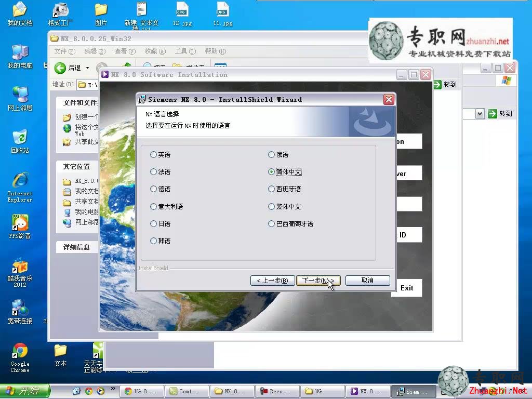Open the 格式工厂 desktop shortcut
Image resolution: width=532 pixels, height=399 pixels.
tap(60, 14)
